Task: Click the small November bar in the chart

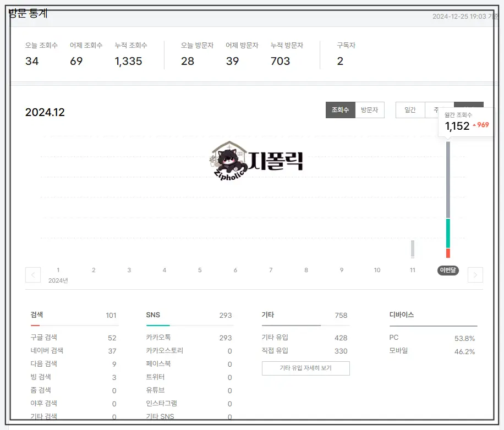Action: coord(412,249)
